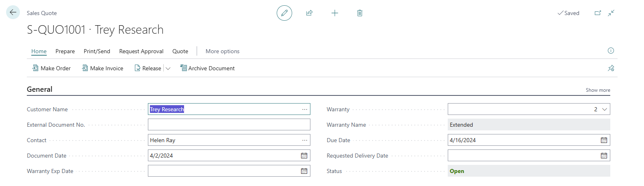644x186 pixels.
Task: Go back using the arrow button
Action: pyautogui.click(x=13, y=13)
